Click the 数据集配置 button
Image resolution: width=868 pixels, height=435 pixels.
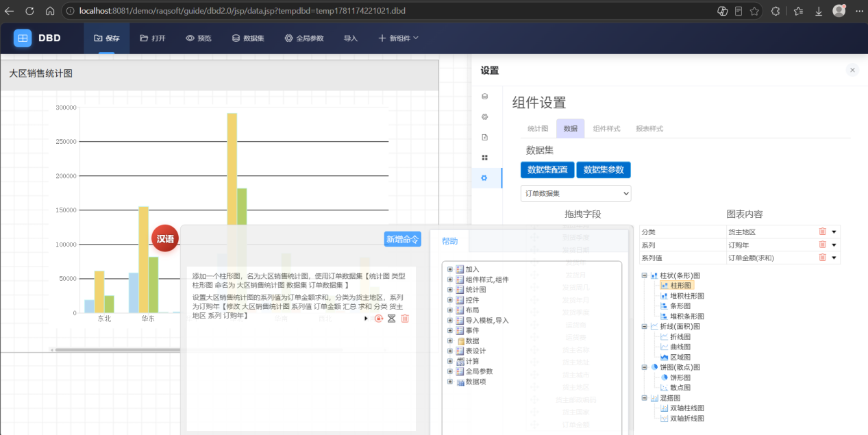547,170
